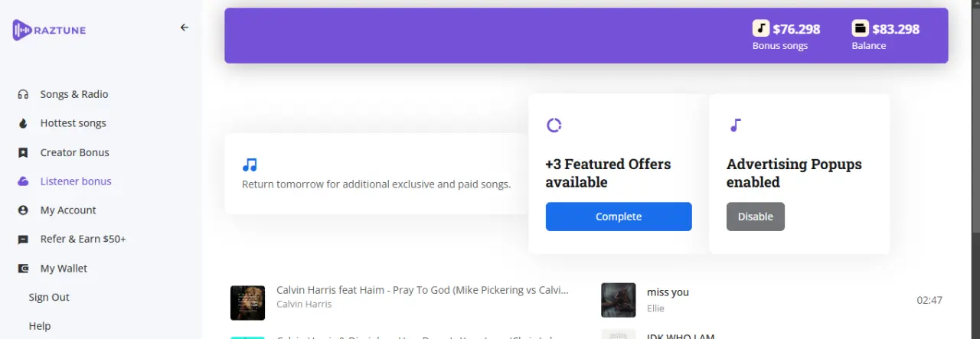Click the Calvin Harris Pray To God thumbnail
Screen dimensions: 980x339
(x=247, y=302)
